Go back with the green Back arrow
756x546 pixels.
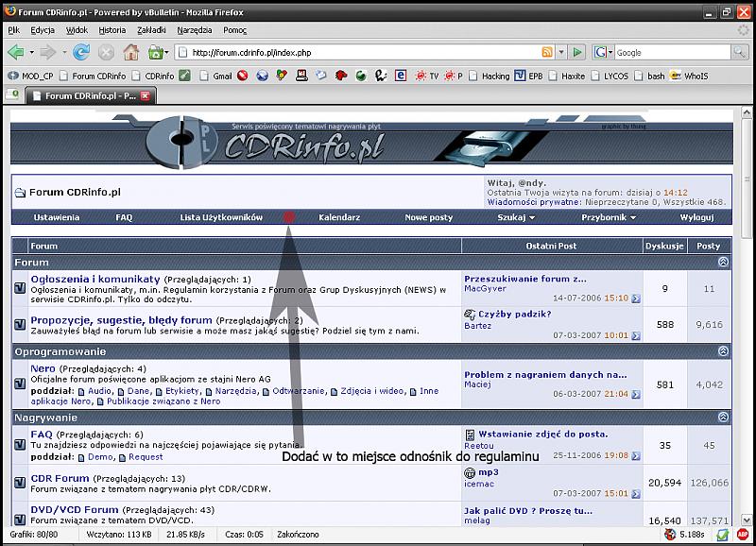point(16,52)
